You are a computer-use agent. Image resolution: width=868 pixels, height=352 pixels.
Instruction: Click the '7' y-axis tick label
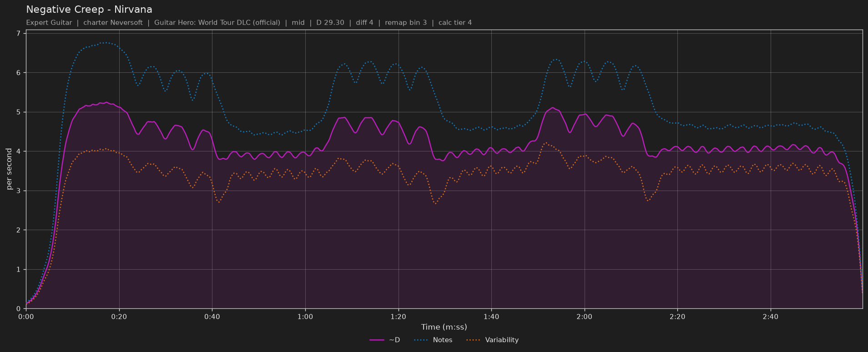(18, 34)
